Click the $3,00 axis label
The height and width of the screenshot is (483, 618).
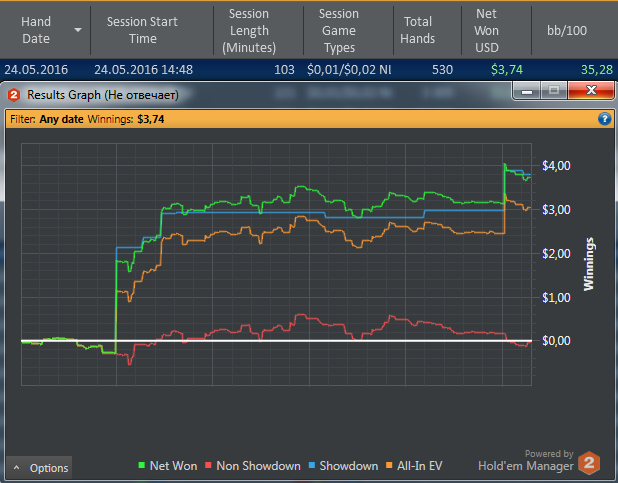556,209
